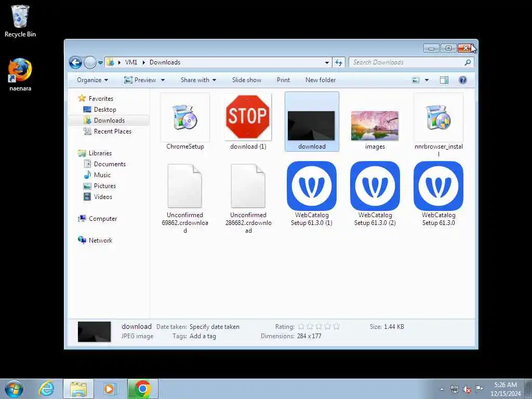532x399 pixels.
Task: Click the network tray icon
Action: pyautogui.click(x=454, y=389)
